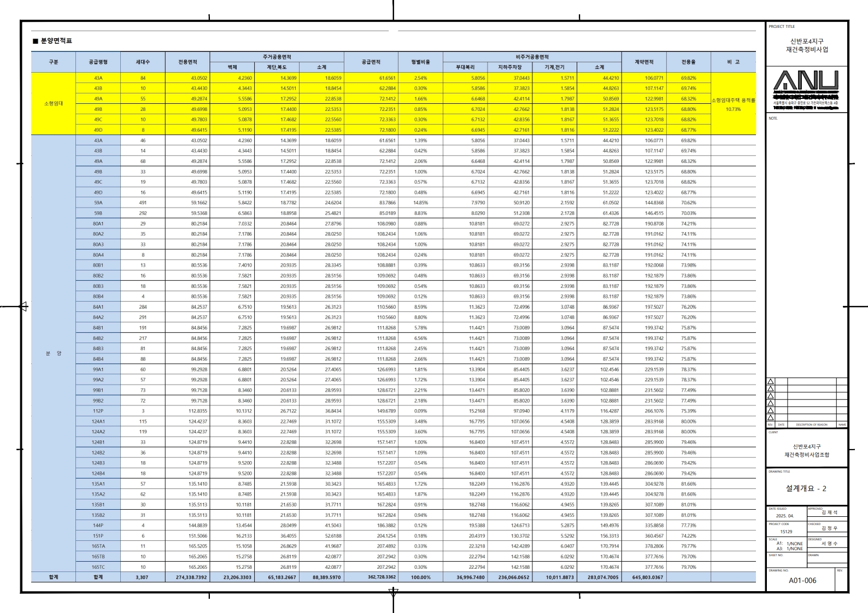868x613 pixels.
Task: Select the 주거공용면적 group header
Action: [277, 57]
